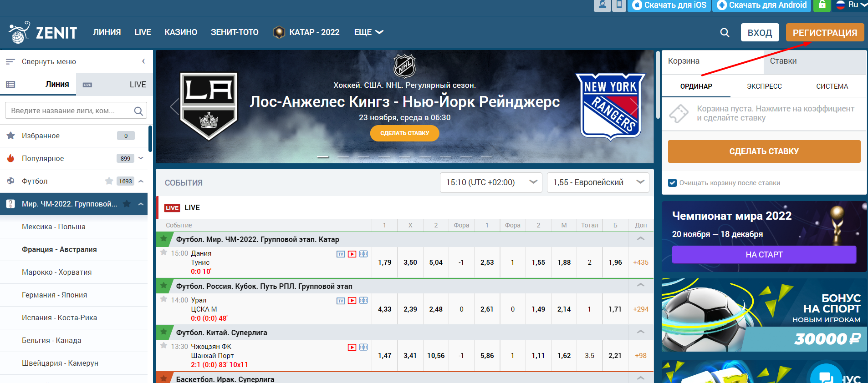The width and height of the screenshot is (868, 383).
Task: Open ЗЕНИТ-ТОТО in main navigation
Action: pos(235,32)
